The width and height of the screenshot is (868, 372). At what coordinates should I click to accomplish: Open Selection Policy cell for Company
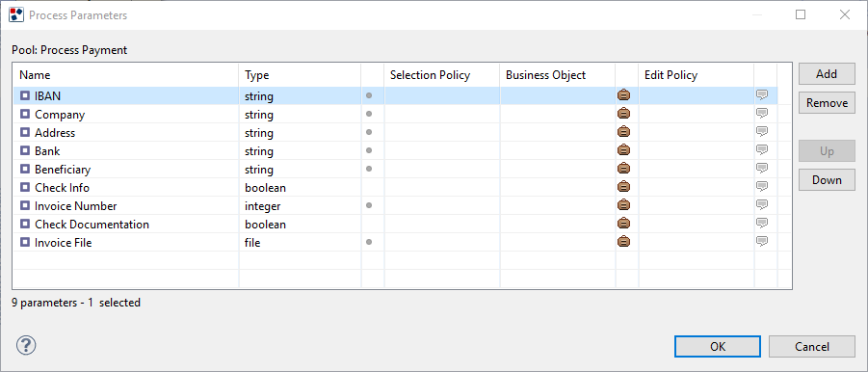click(x=442, y=115)
